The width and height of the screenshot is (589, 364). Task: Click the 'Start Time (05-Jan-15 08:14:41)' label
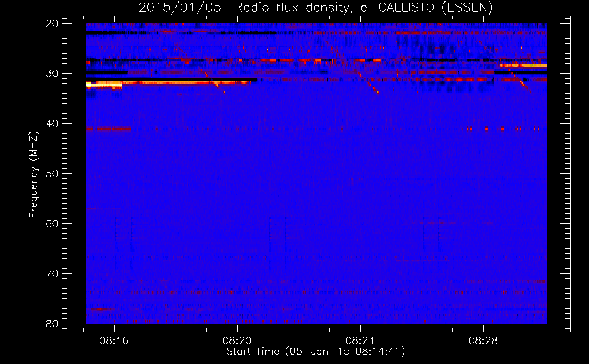click(x=316, y=352)
